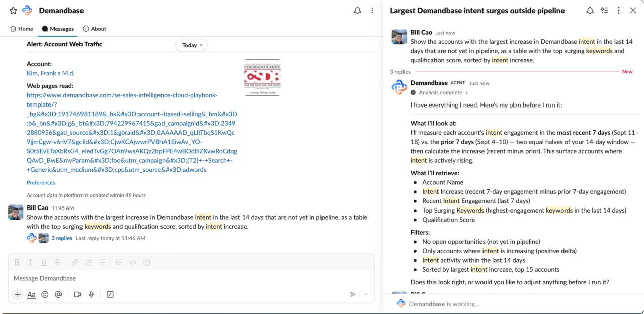Viewport: 644px width, 314px height.
Task: Mention someone with @ icon
Action: [x=58, y=295]
